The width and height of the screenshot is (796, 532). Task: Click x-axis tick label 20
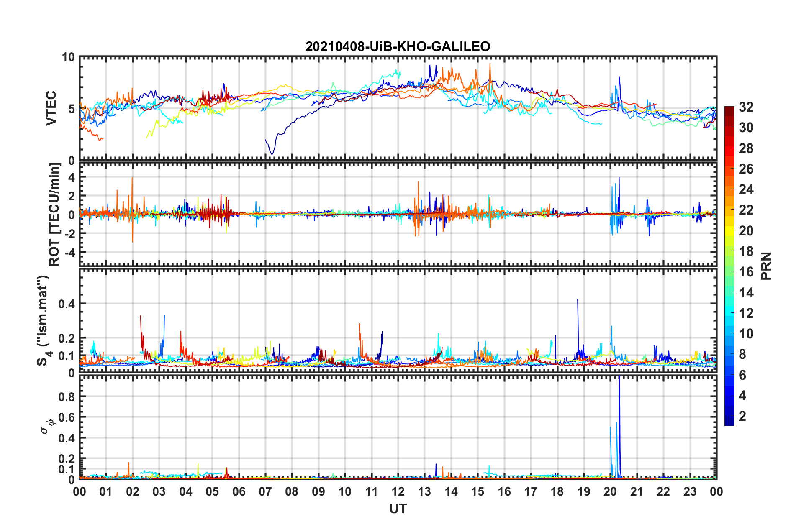[x=610, y=491]
